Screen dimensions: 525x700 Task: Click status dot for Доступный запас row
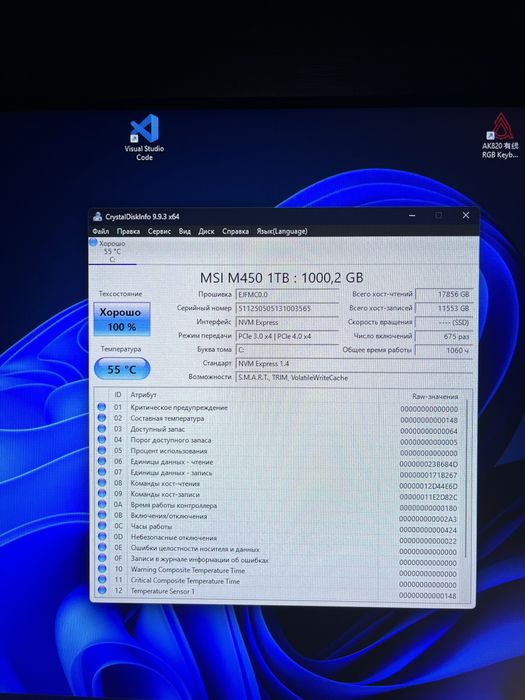pos(102,429)
